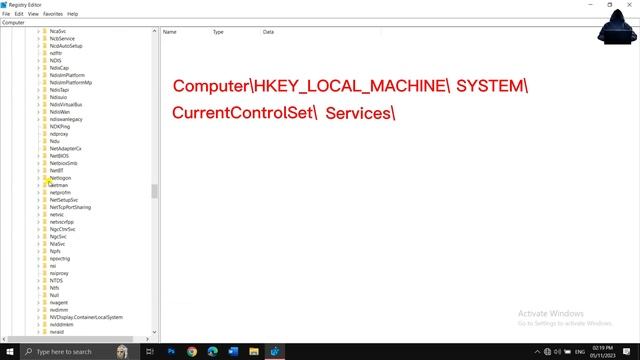Open File Explorer from the taskbar
Image resolution: width=640 pixels, height=360 pixels.
(254, 351)
